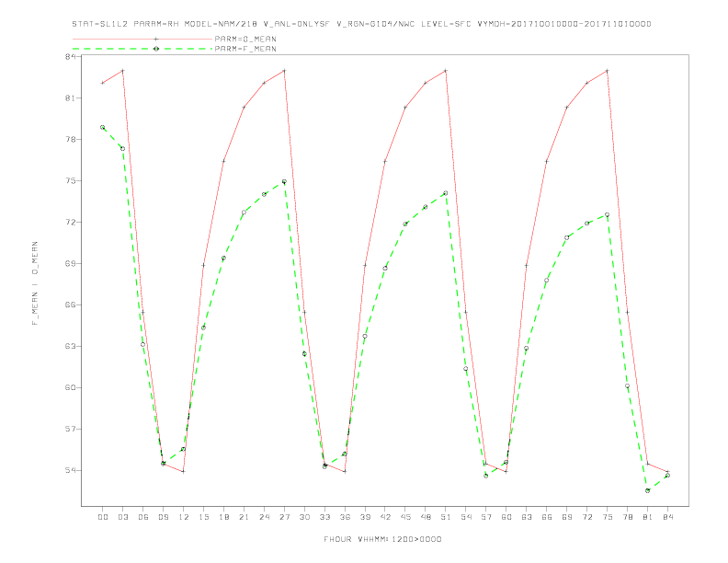The height and width of the screenshot is (563, 728).
Task: Click the x-axis forecast hour label 63
Action: pos(527,517)
